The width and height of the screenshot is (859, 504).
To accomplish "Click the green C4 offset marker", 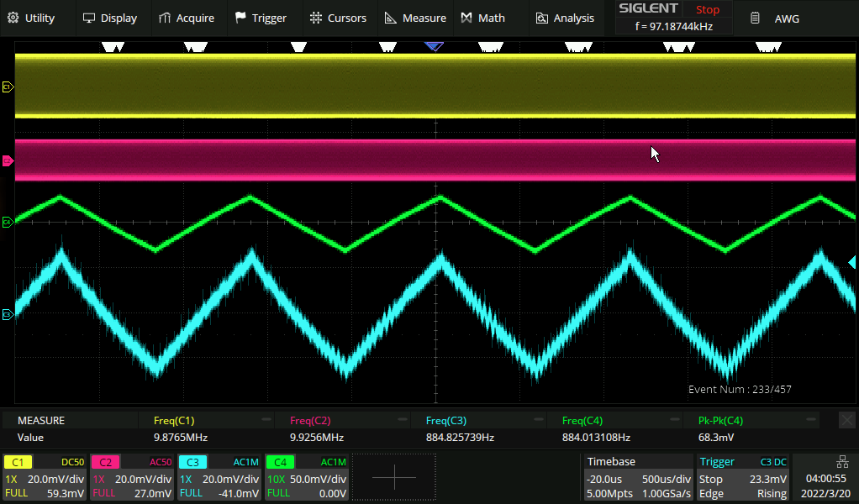I will pyautogui.click(x=8, y=222).
